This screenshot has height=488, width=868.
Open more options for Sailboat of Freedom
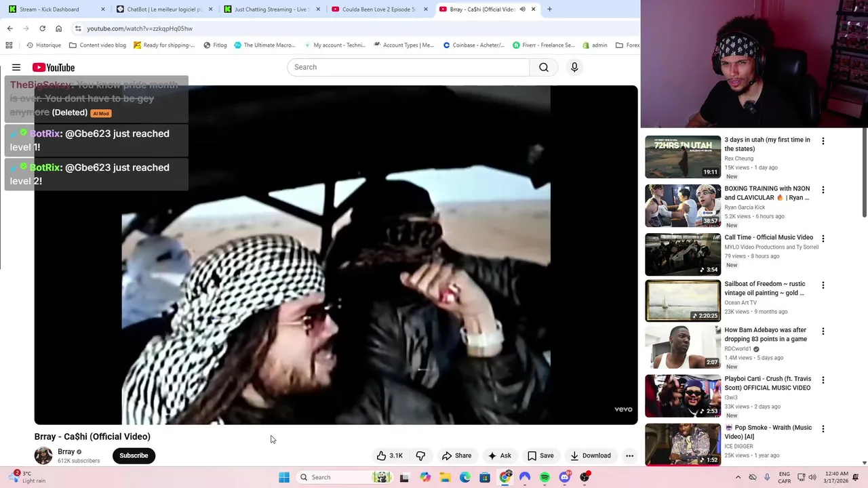823,285
